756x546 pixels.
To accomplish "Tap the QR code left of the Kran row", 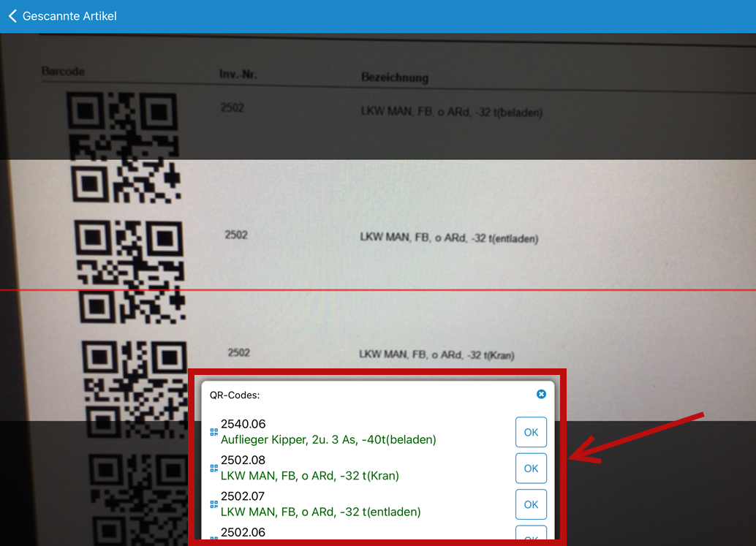I will [x=135, y=390].
